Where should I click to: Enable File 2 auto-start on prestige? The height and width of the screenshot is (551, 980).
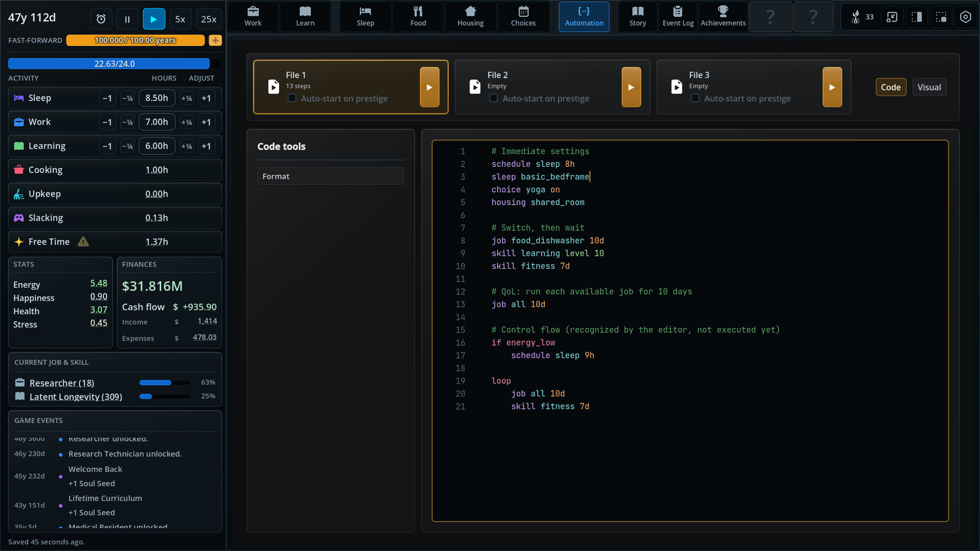(494, 98)
